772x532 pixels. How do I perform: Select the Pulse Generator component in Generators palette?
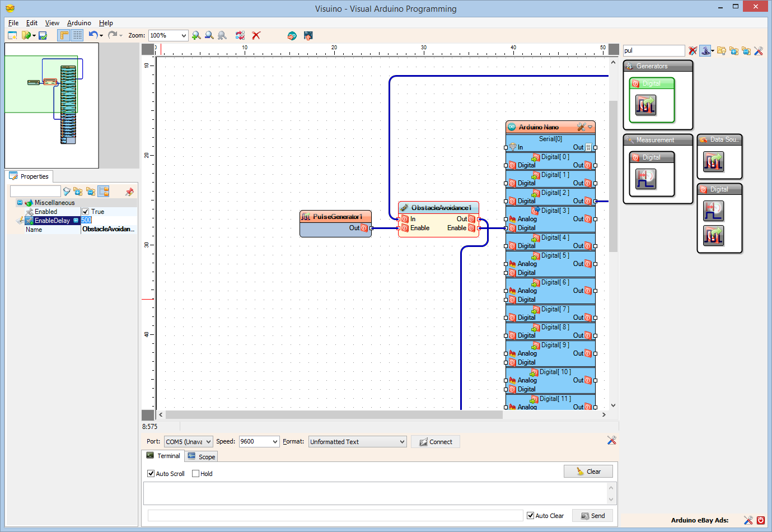645,105
